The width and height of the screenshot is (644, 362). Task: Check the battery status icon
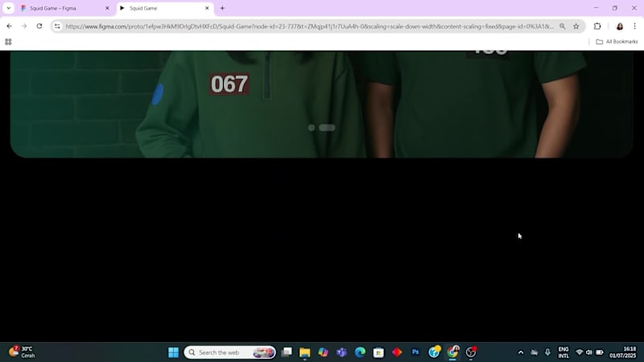(600, 352)
